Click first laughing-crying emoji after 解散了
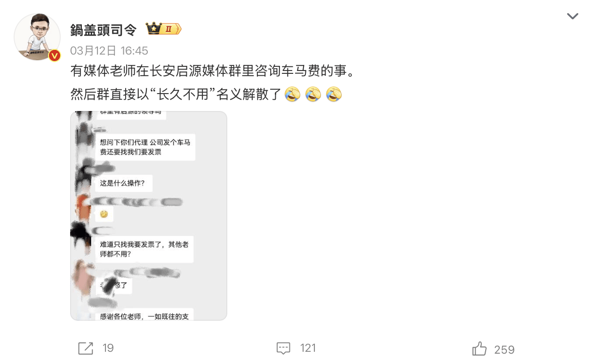Viewport: 592px width, 364px height. (x=293, y=95)
